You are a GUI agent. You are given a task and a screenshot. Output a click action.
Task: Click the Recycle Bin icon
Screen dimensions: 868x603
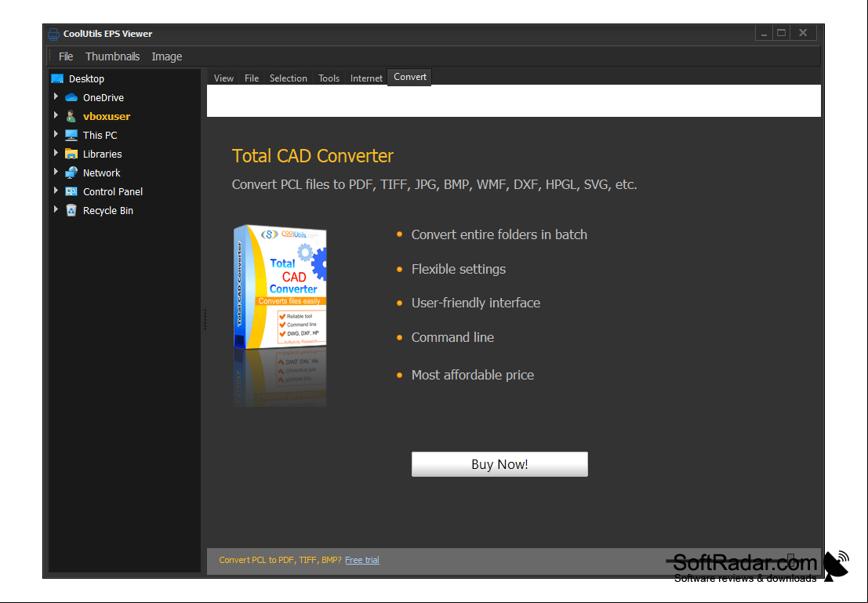[x=71, y=210]
